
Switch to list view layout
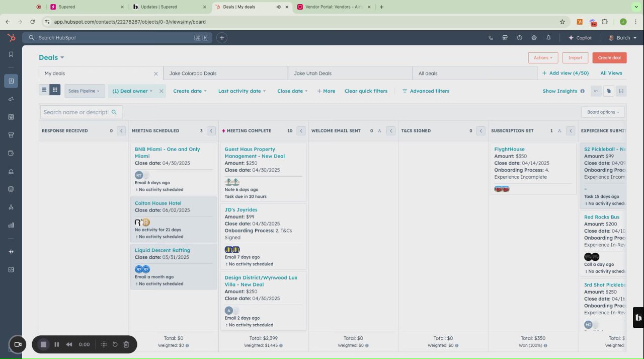point(44,90)
